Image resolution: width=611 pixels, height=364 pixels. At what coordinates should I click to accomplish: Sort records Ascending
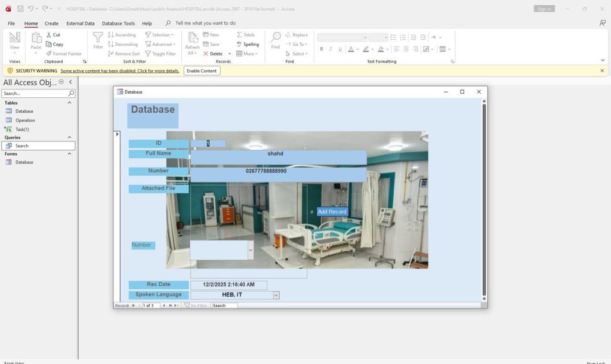tap(122, 35)
